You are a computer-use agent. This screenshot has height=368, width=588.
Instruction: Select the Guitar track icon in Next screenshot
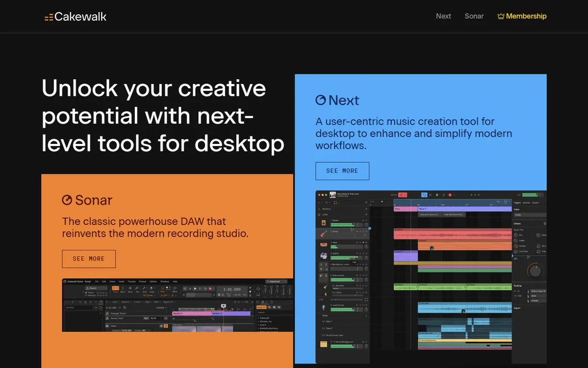(x=323, y=234)
